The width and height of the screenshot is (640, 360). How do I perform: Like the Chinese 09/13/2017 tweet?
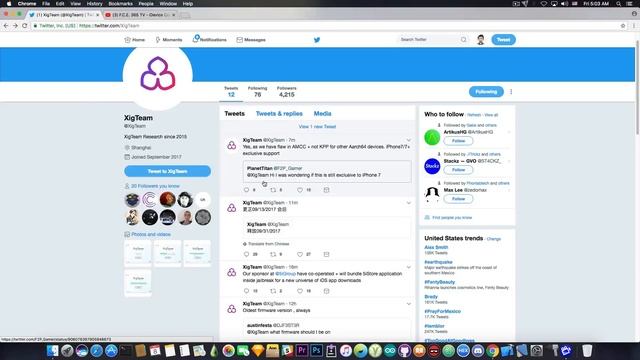[x=300, y=254]
